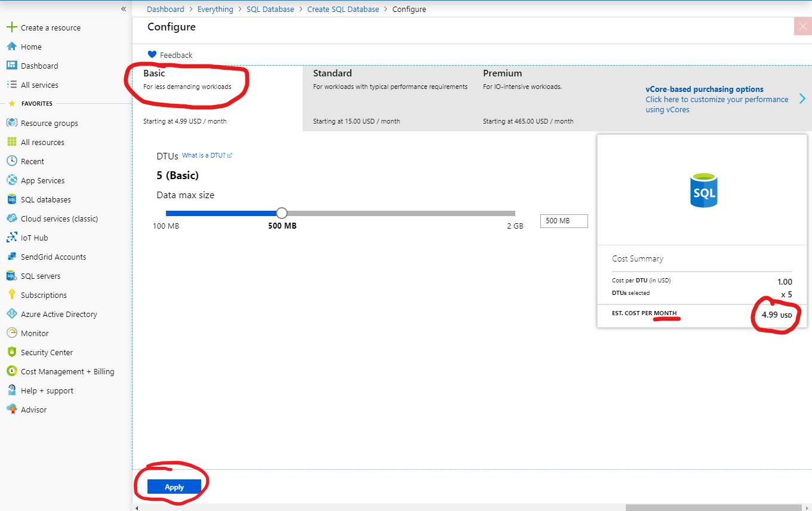812x511 pixels.
Task: Click the All resources grid icon
Action: (x=11, y=142)
